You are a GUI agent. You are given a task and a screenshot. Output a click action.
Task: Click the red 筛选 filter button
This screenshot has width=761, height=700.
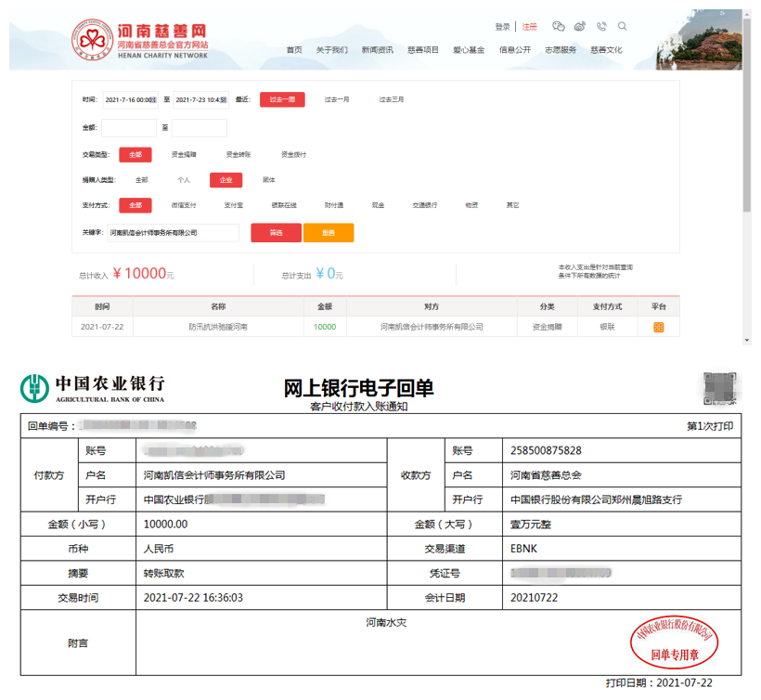click(x=277, y=233)
